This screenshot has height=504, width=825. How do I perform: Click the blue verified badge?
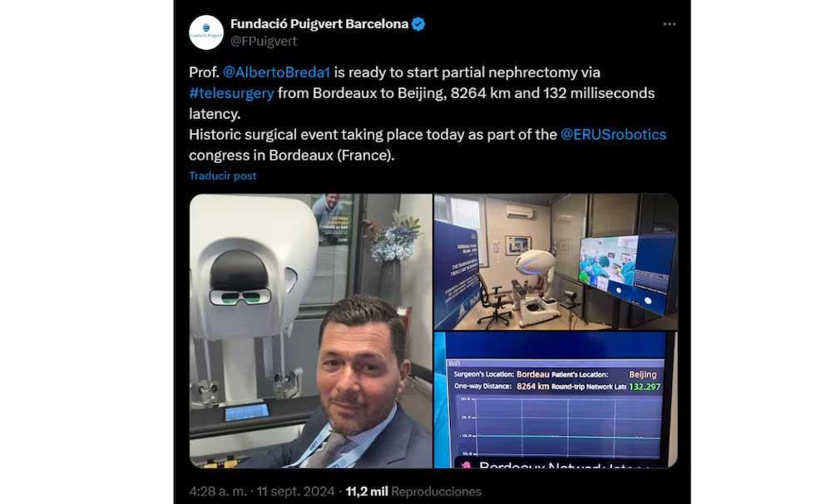coord(418,24)
